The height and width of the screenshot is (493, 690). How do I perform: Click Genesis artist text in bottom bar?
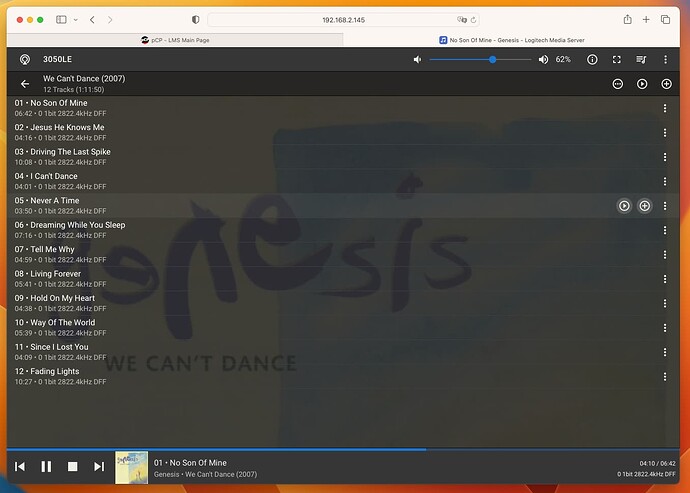point(166,475)
